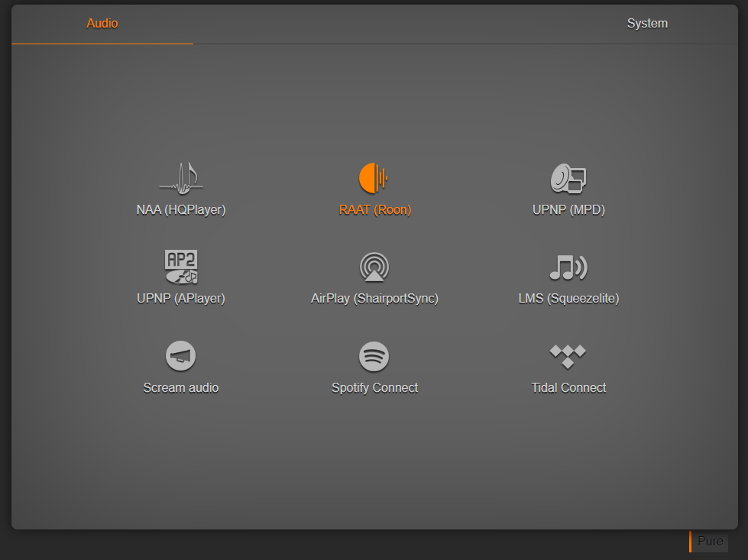Open the System tab
The height and width of the screenshot is (560, 748).
(x=647, y=24)
